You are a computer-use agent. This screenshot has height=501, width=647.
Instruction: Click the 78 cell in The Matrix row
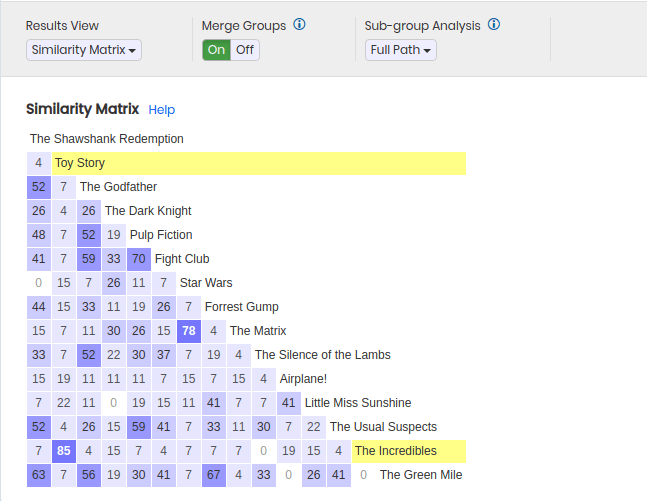click(189, 331)
